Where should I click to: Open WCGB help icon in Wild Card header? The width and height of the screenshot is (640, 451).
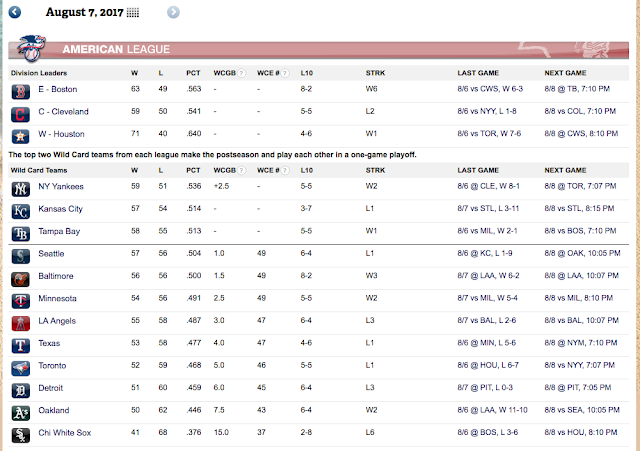[242, 170]
